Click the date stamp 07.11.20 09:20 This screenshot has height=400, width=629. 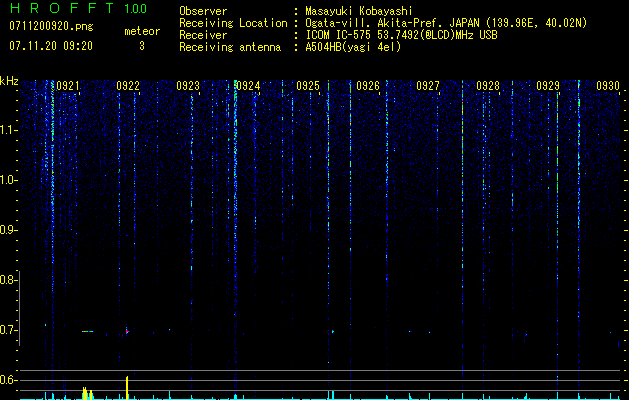51,46
